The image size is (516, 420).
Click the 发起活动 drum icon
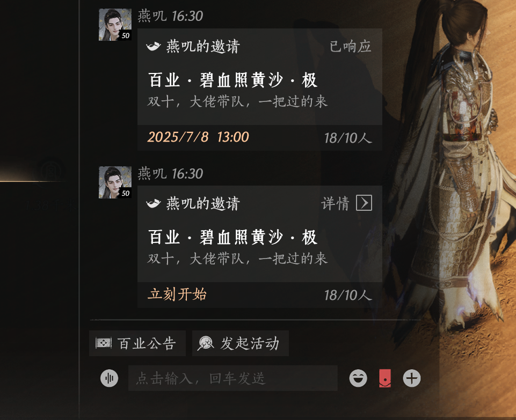click(206, 343)
